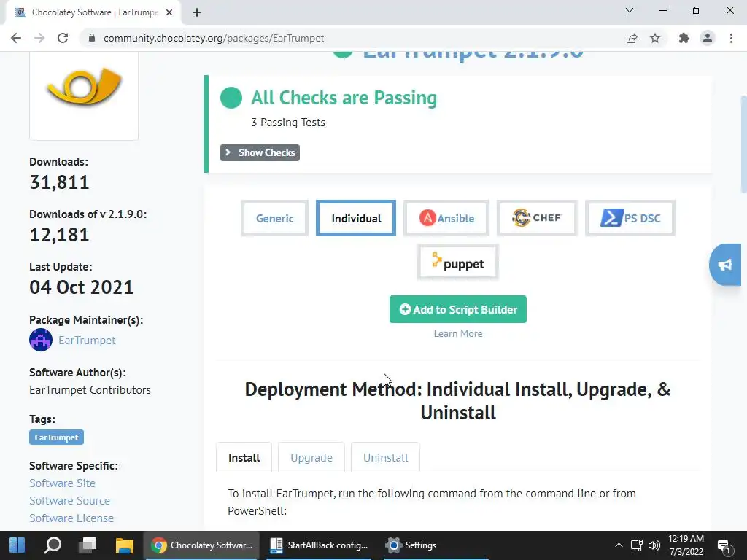
Task: Open EarTrumpet maintainer profile link
Action: tap(87, 340)
